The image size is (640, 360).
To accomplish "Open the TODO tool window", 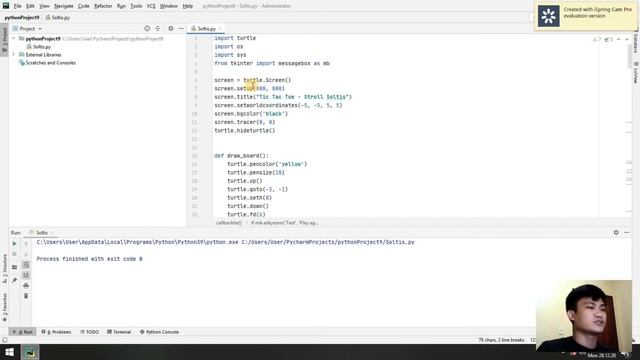I will click(x=89, y=332).
